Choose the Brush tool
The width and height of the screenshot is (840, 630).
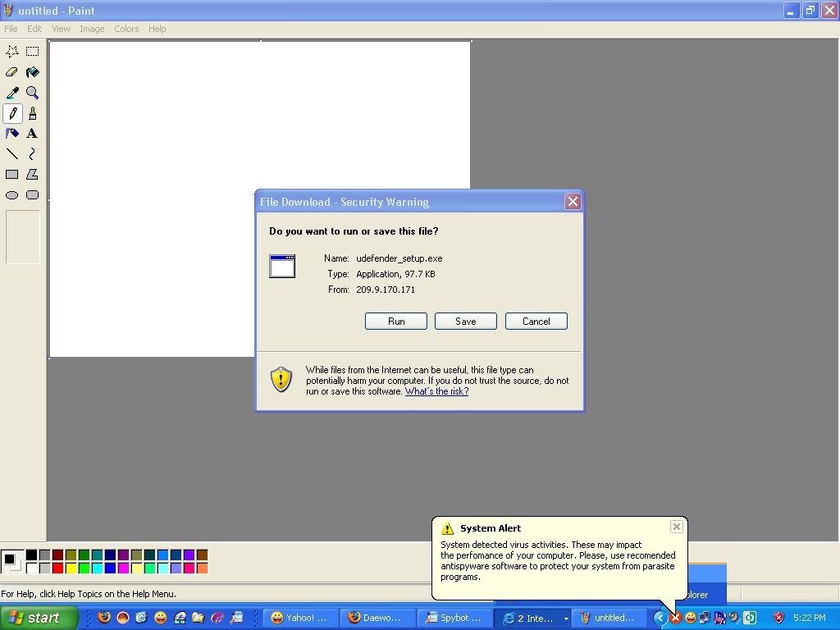pyautogui.click(x=33, y=113)
